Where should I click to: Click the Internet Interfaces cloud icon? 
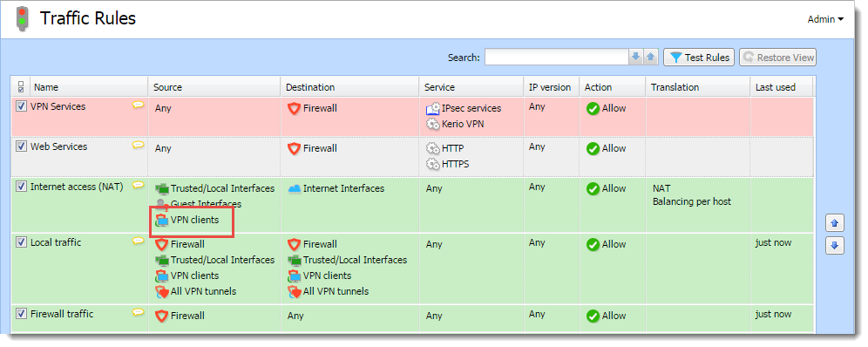(295, 188)
